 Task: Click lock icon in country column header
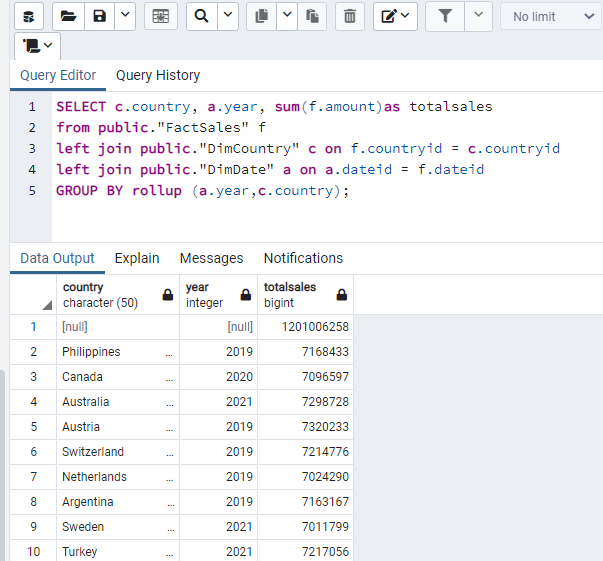click(168, 295)
